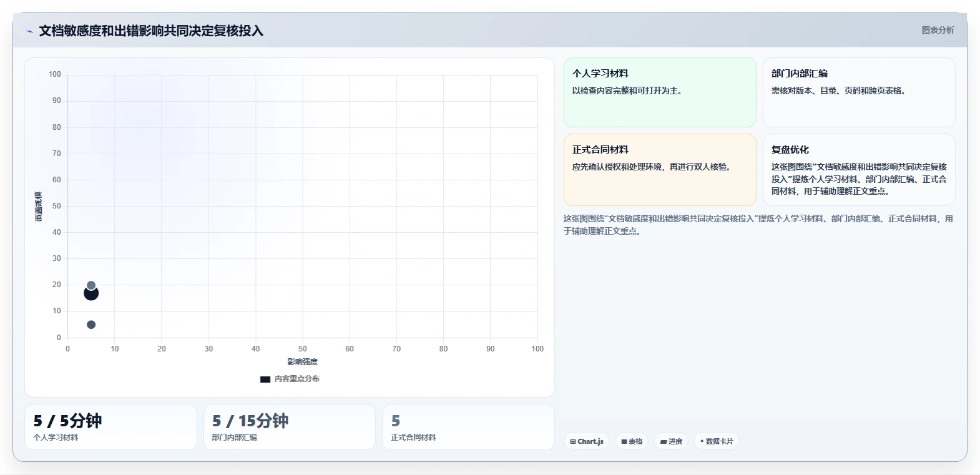
Task: Open the 部门内部汇编 info card
Action: point(859,92)
